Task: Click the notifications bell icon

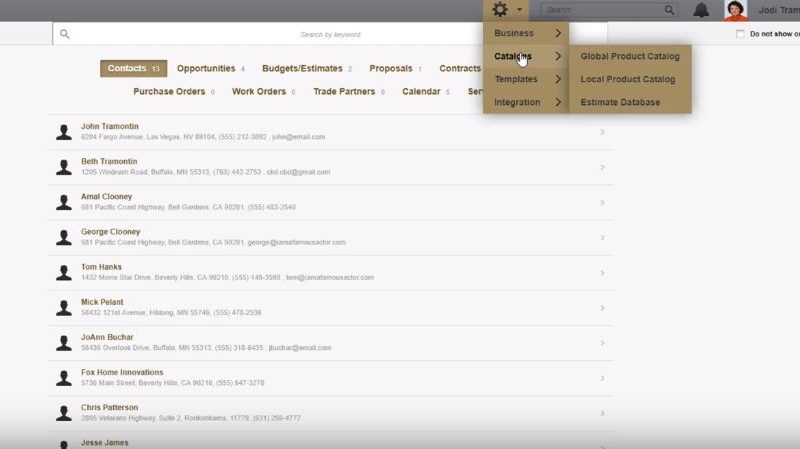Action: tap(702, 10)
